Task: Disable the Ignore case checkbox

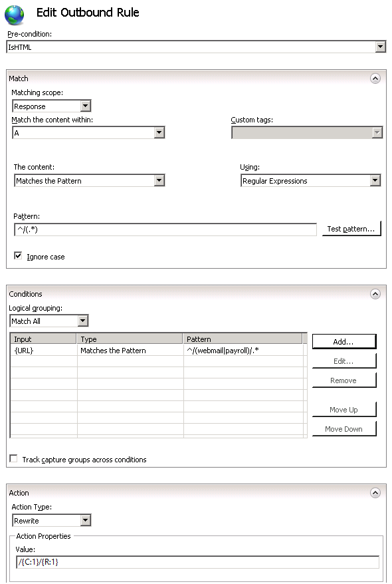Action: [17, 256]
